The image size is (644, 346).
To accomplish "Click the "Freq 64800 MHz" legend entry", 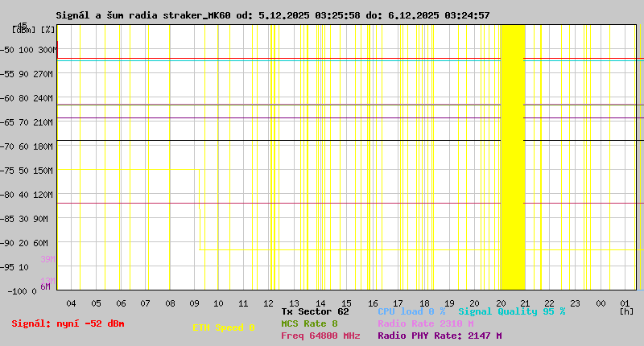I will point(320,336).
